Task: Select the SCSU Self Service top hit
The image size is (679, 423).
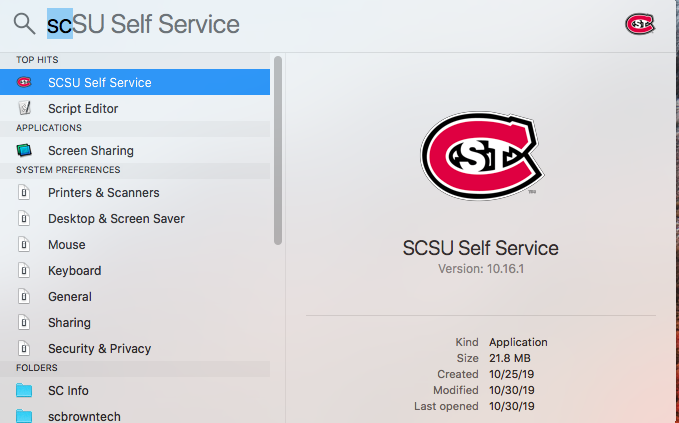Action: coord(135,82)
